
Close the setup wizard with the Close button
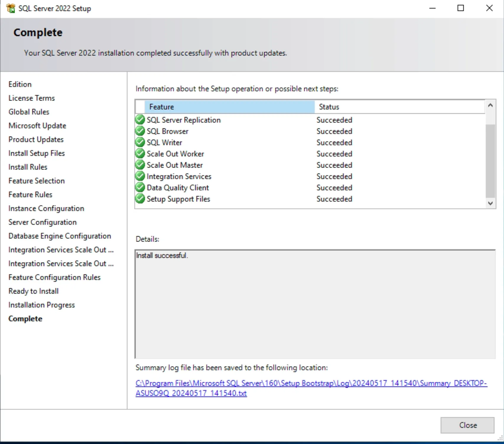coord(467,425)
